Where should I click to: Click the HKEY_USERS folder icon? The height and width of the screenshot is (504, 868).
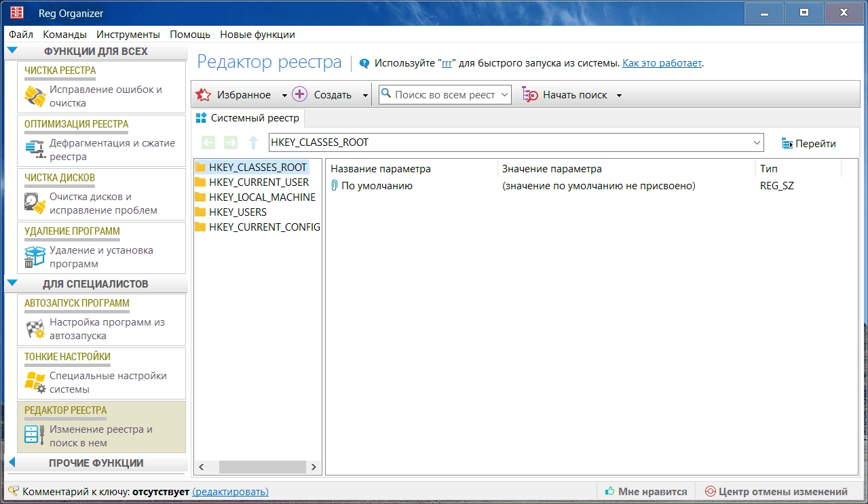tap(200, 212)
